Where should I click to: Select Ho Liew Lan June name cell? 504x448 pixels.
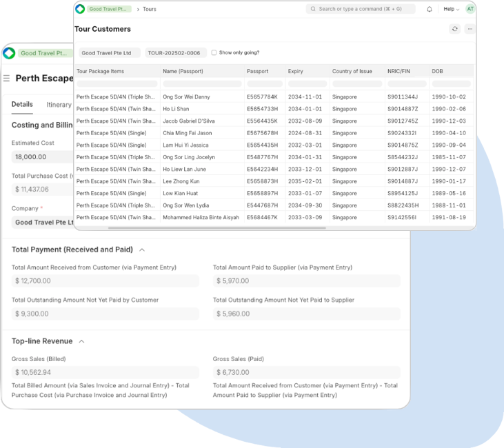[x=202, y=169]
